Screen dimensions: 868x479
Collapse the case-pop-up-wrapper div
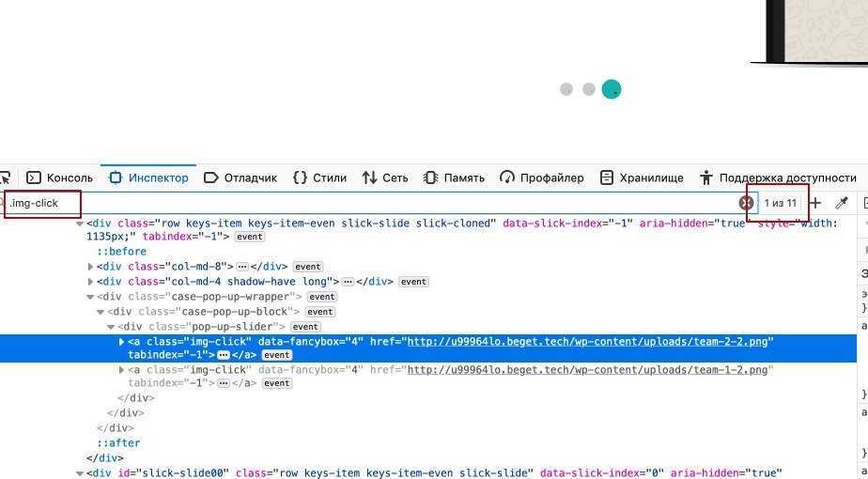tap(90, 297)
